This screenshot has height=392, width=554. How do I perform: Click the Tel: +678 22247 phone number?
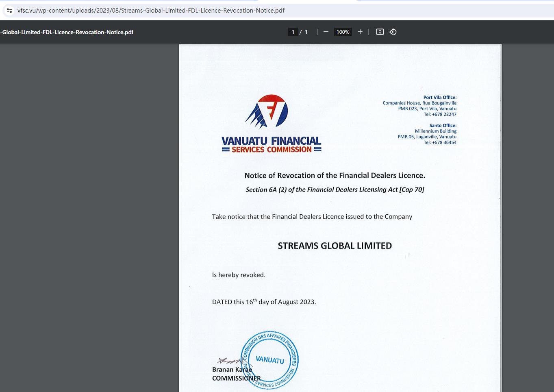pos(440,114)
